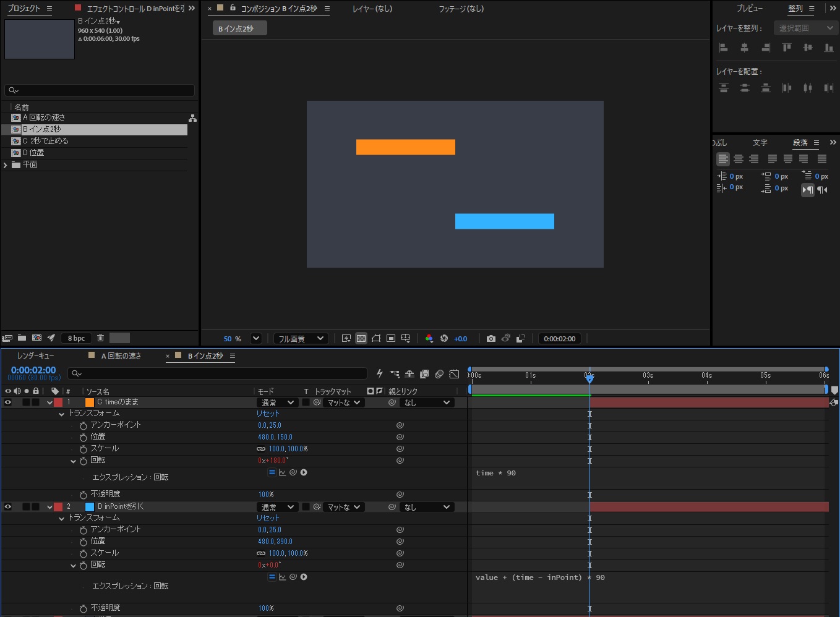Viewport: 840px width, 617px height.
Task: Click the orange label swatch of layer 'C timeのまま'
Action: [90, 402]
